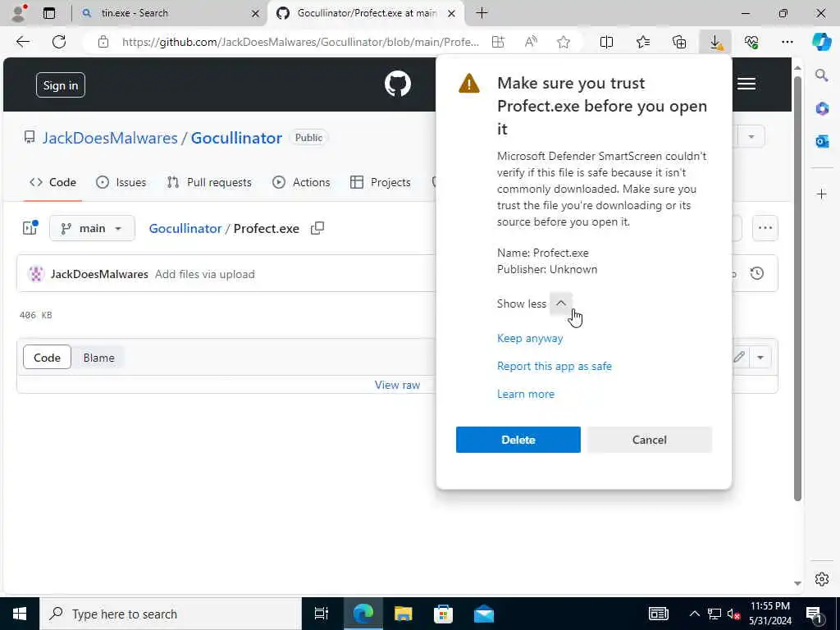Open the Code repository tab
Image resolution: width=840 pixels, height=630 pixels.
click(52, 182)
